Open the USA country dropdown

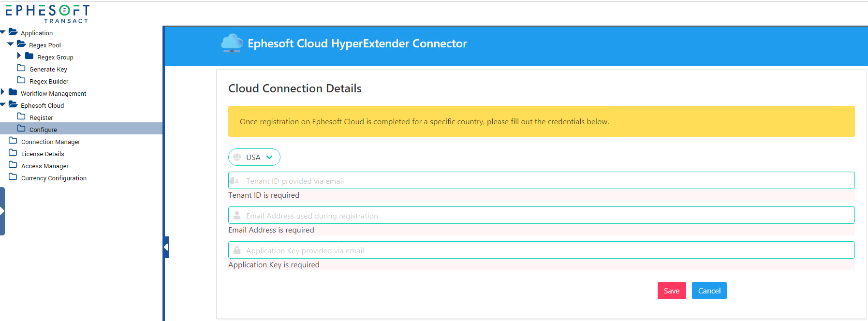(254, 157)
